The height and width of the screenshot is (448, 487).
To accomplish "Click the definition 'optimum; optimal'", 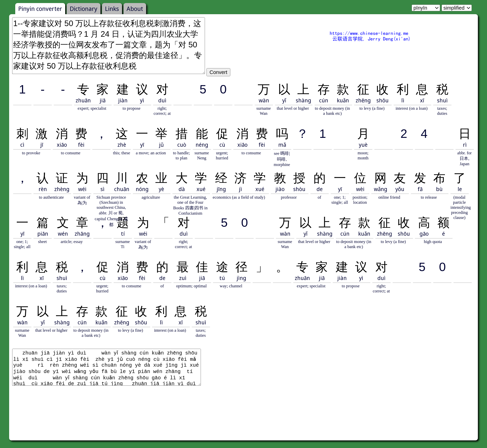I will coord(191,286).
